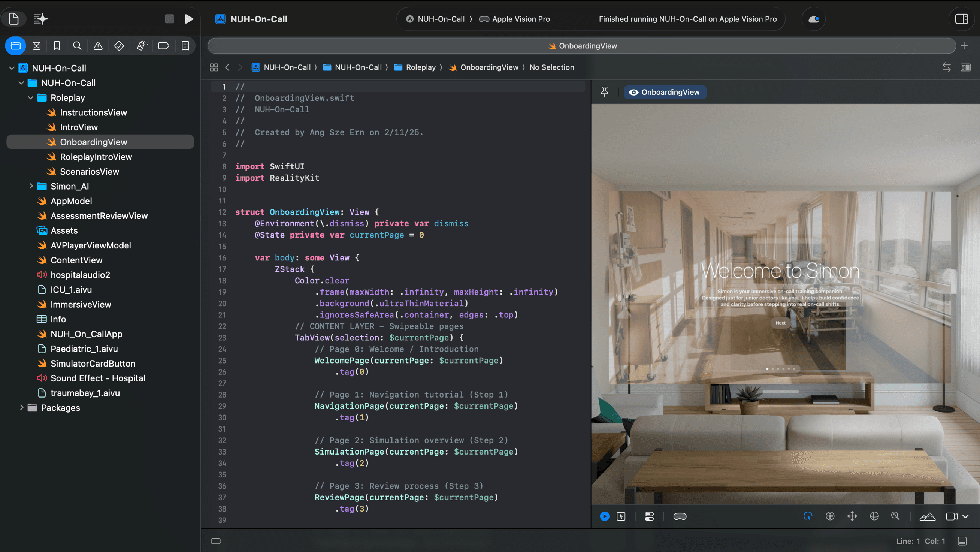980x552 pixels.
Task: Click the Xcode Cloud status icon
Action: click(813, 19)
